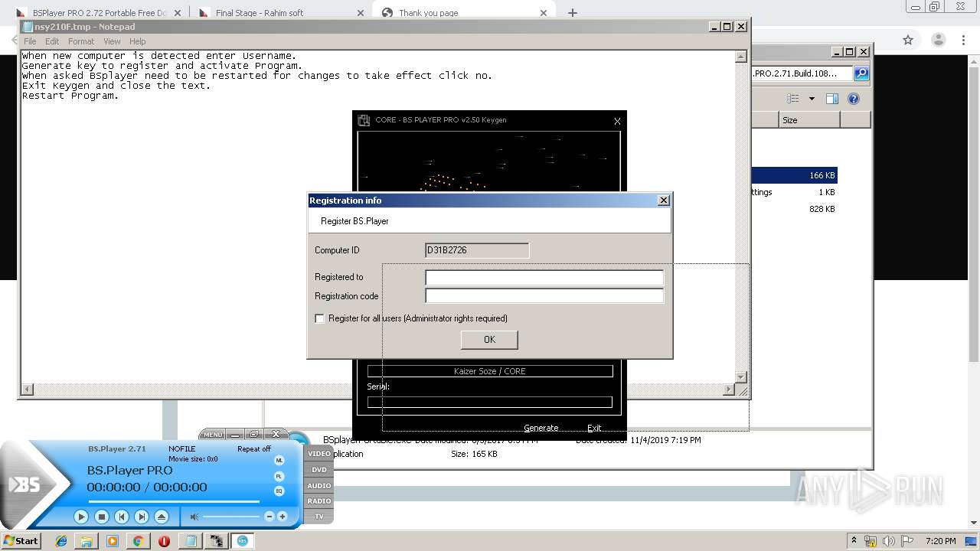The width and height of the screenshot is (980, 551).
Task: Switch to Final Stage - Rahim soft tab
Action: [x=280, y=13]
